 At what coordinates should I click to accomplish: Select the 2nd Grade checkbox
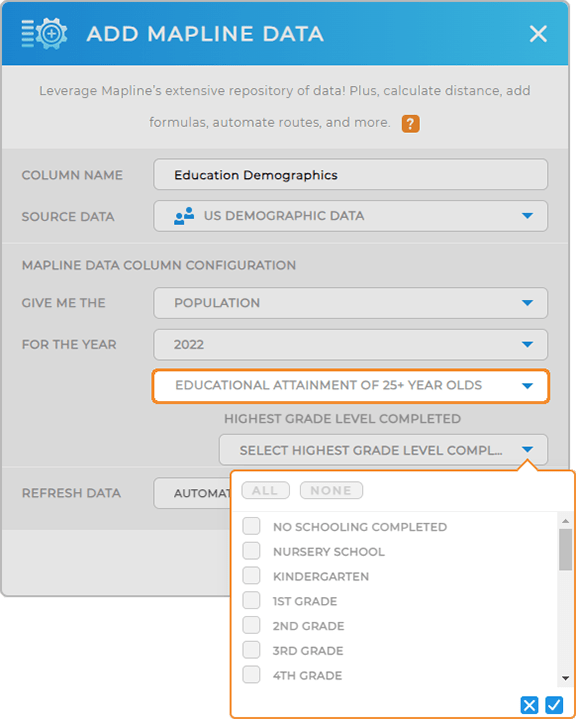click(251, 625)
